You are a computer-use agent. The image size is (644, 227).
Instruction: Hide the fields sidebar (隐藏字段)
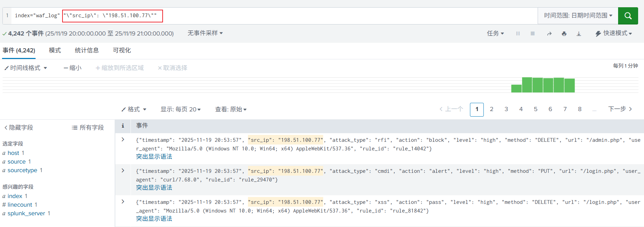click(19, 128)
